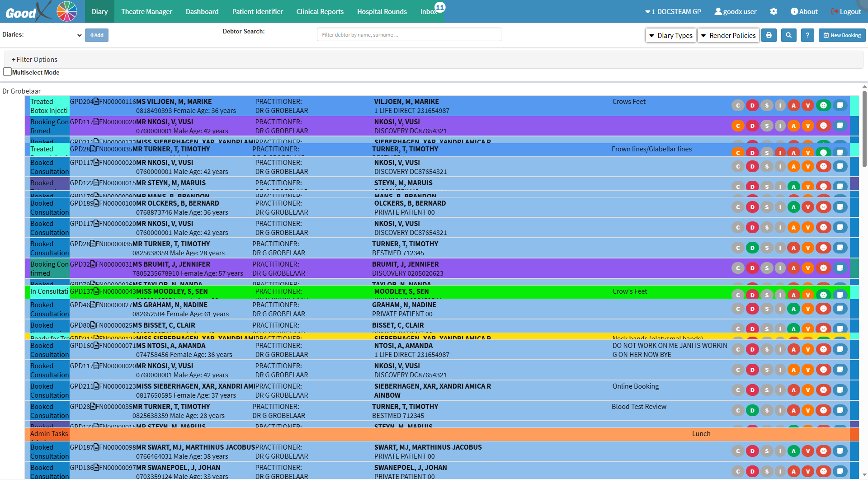Click the orange C badge on the first Nkosi row
Image resolution: width=868 pixels, height=488 pixels.
point(738,126)
